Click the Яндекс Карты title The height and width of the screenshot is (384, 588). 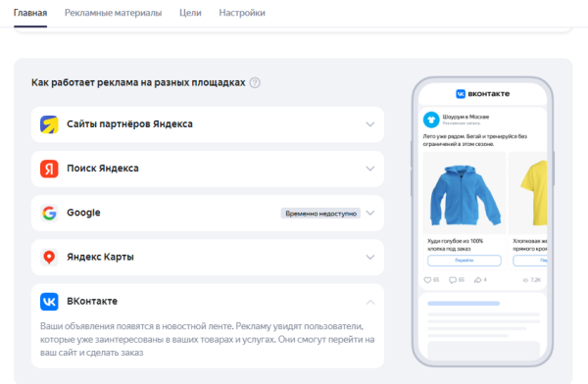coord(100,257)
